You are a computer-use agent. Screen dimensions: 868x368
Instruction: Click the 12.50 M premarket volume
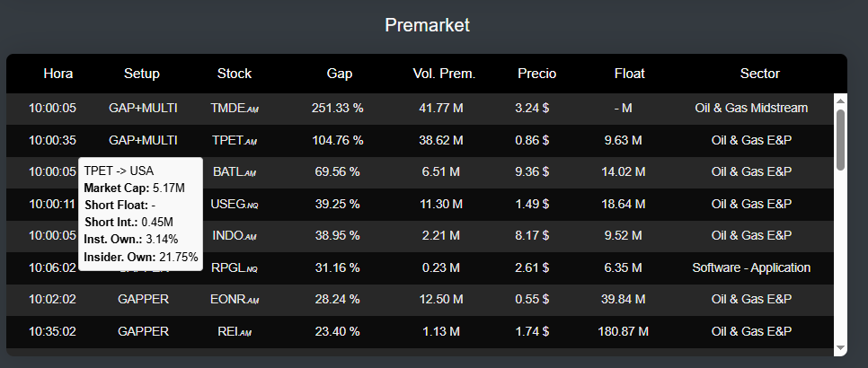click(441, 300)
